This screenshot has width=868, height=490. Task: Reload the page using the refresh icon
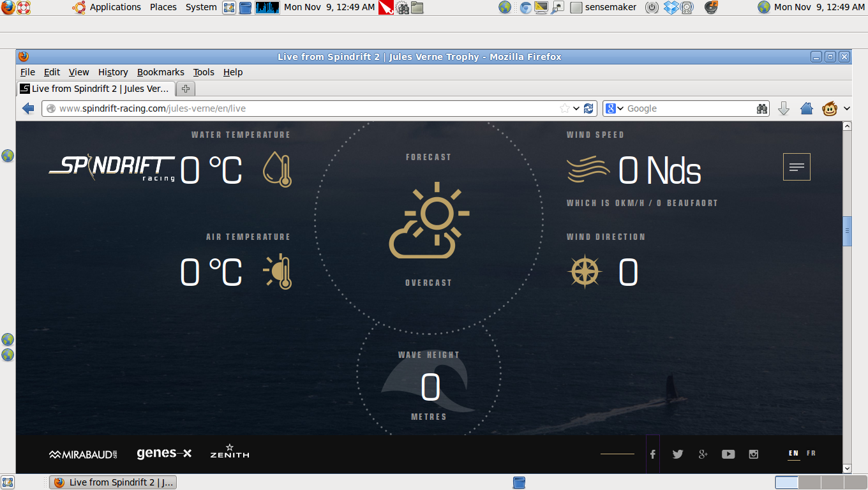pos(588,108)
